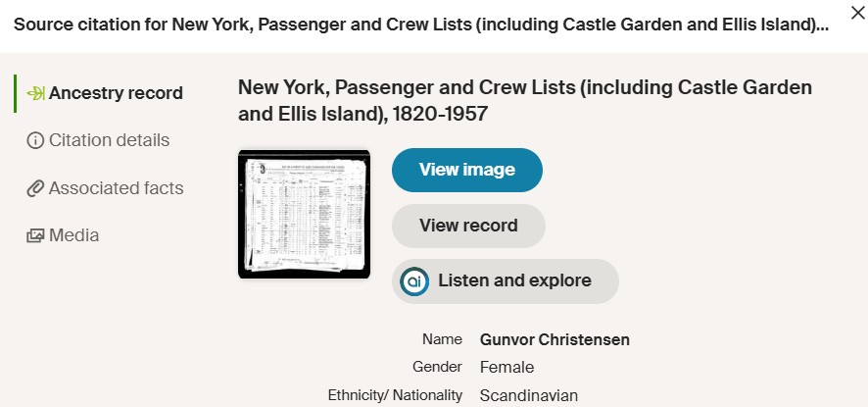868x407 pixels.
Task: Click the AI icon beside Listen and explore
Action: click(x=414, y=281)
